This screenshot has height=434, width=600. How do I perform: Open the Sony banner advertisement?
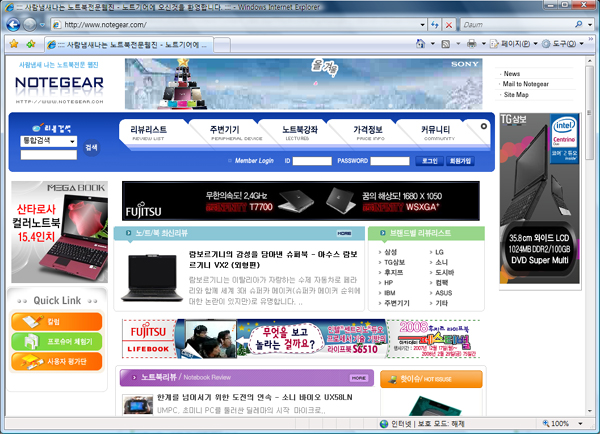tap(303, 84)
